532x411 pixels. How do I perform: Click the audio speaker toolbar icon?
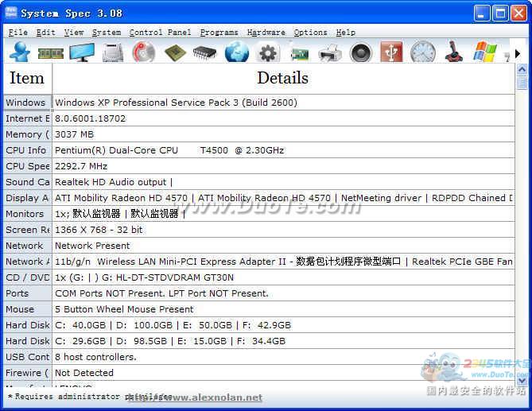pos(361,52)
